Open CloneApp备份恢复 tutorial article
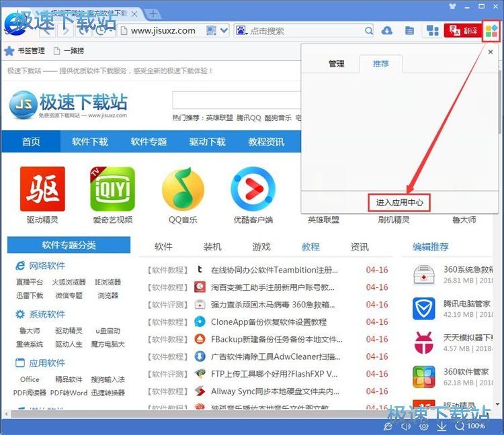The image size is (504, 435). (269, 322)
